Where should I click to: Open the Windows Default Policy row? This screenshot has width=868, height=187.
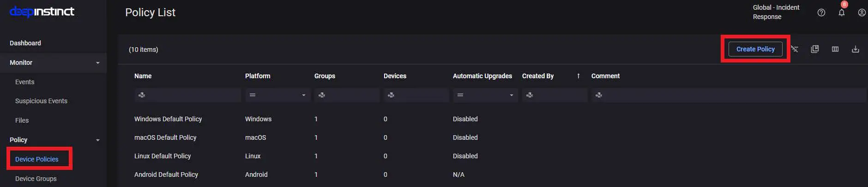pyautogui.click(x=168, y=119)
